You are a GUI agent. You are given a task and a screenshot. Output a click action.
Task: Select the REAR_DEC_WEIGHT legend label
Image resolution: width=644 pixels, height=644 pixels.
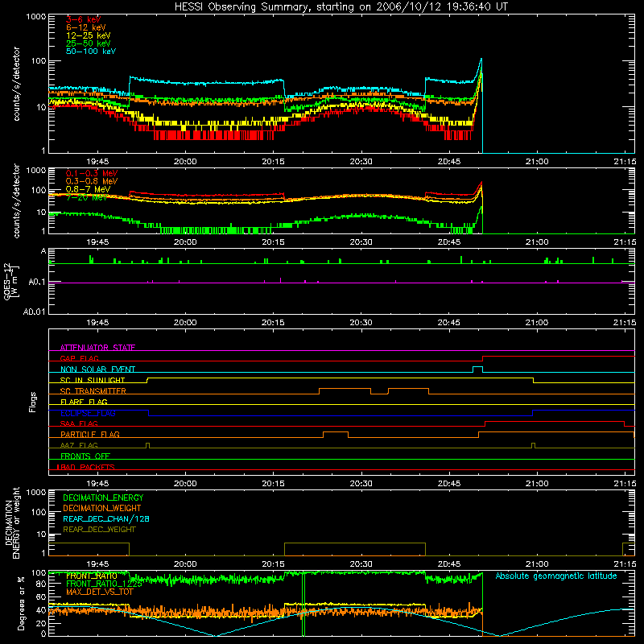(99, 530)
